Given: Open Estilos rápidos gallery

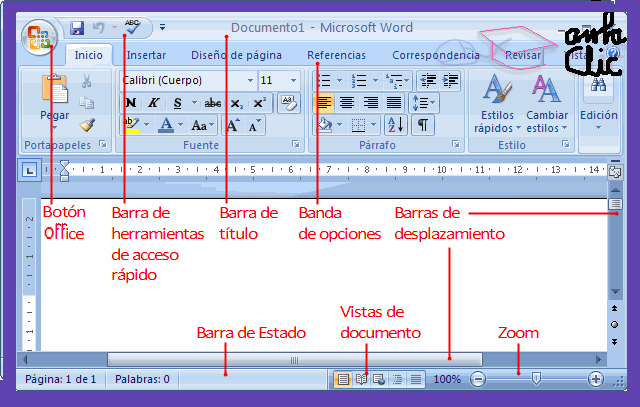Looking at the screenshot, I should tap(497, 104).
